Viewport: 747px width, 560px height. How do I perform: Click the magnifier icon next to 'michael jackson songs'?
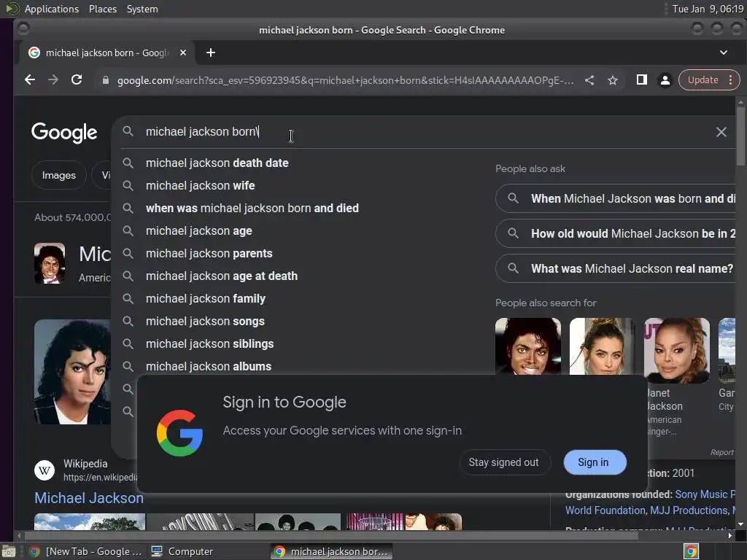[x=128, y=321]
